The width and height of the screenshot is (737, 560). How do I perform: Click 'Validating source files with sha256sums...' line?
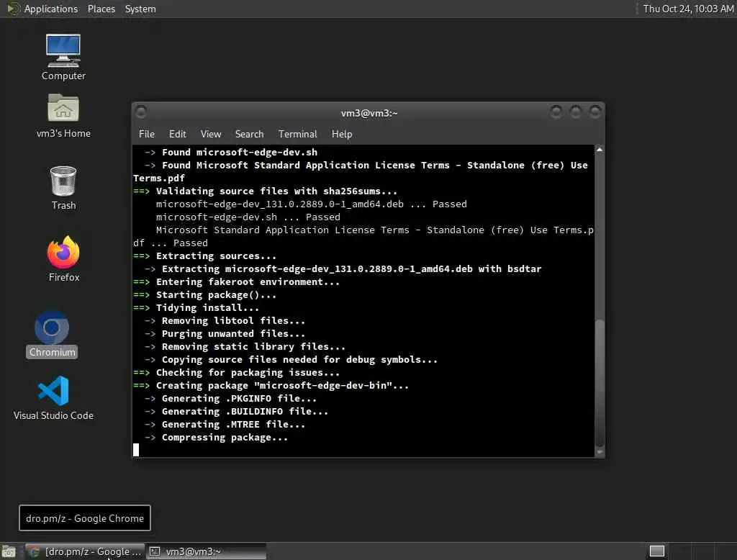(x=265, y=191)
